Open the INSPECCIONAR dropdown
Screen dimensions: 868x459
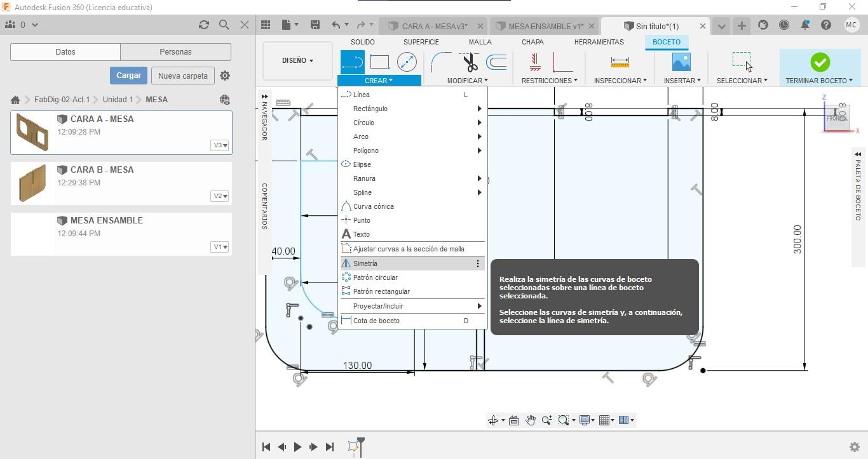[x=620, y=81]
